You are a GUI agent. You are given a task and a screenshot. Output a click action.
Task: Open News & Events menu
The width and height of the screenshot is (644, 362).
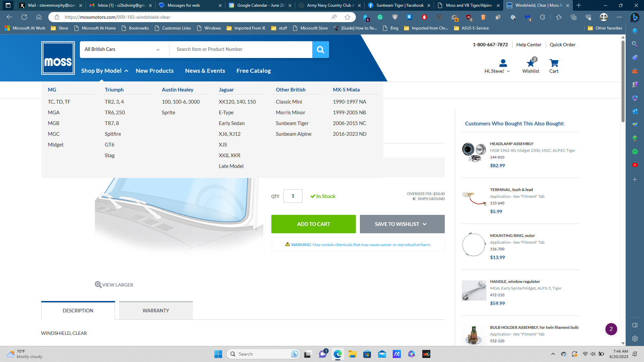[x=205, y=71]
